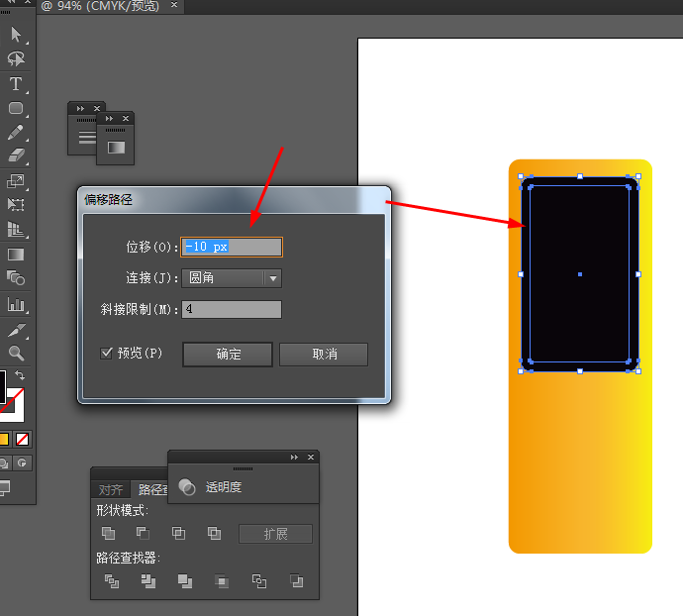Close the document tab
The width and height of the screenshot is (683, 616).
pyautogui.click(x=174, y=5)
